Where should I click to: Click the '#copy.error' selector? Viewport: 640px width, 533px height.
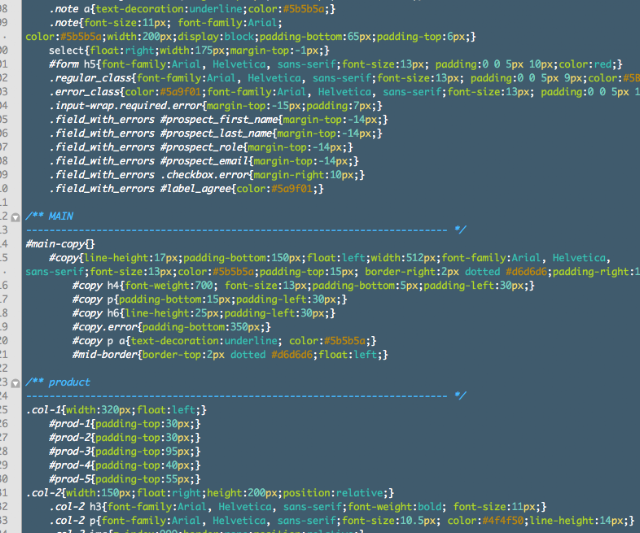106,327
